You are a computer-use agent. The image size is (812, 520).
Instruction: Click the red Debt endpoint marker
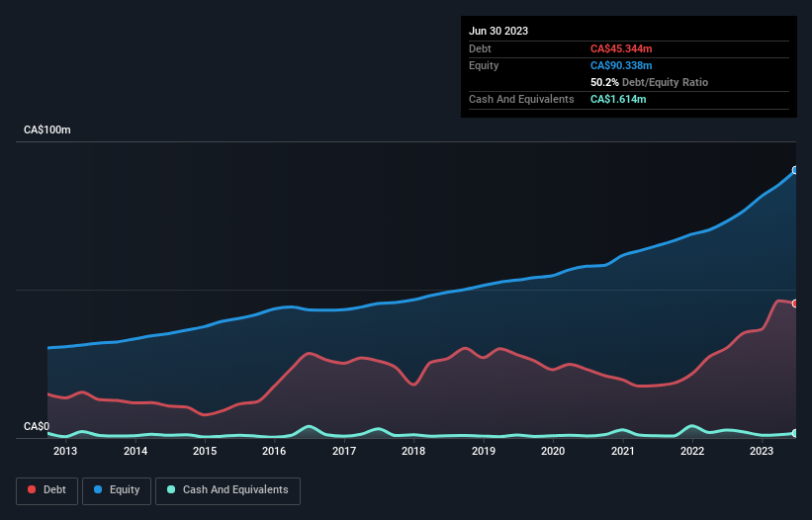coord(795,303)
